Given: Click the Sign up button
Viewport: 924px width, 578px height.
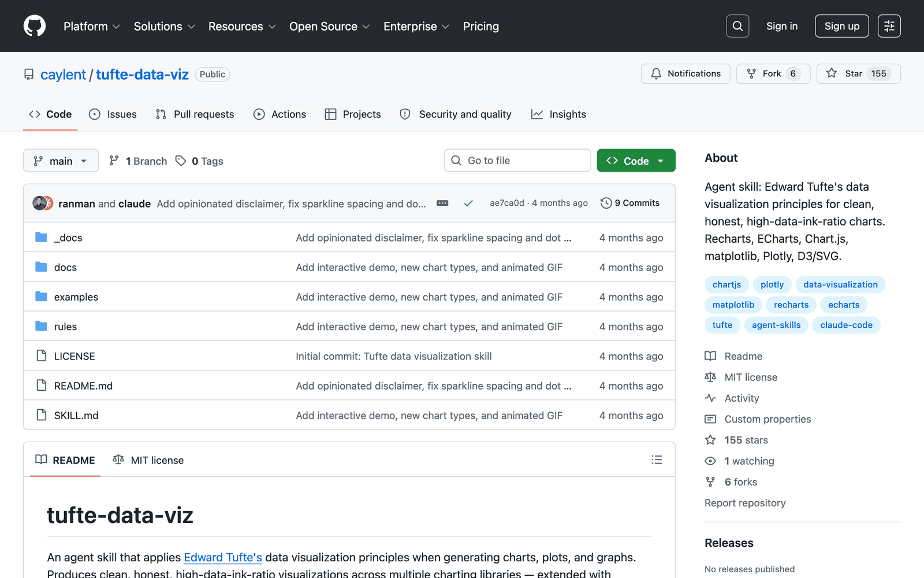Looking at the screenshot, I should point(842,26).
